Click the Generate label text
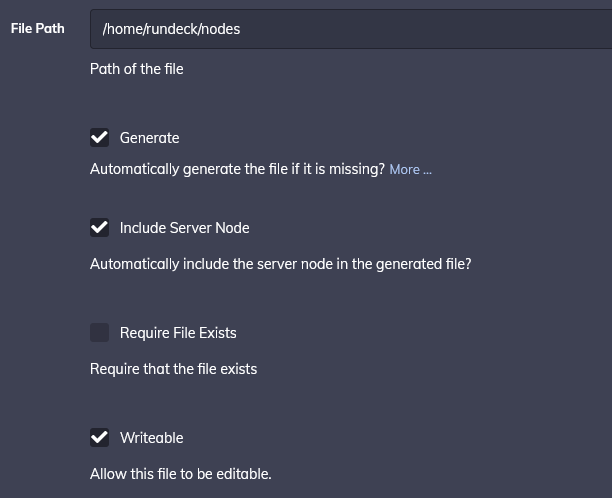612x498 pixels. pos(149,138)
